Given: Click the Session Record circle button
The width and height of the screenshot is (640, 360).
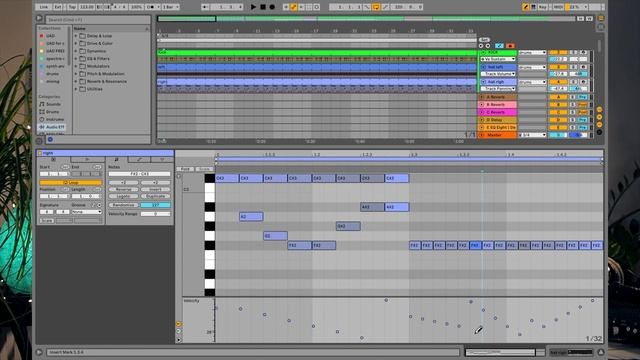Looking at the screenshot, I should 317,7.
